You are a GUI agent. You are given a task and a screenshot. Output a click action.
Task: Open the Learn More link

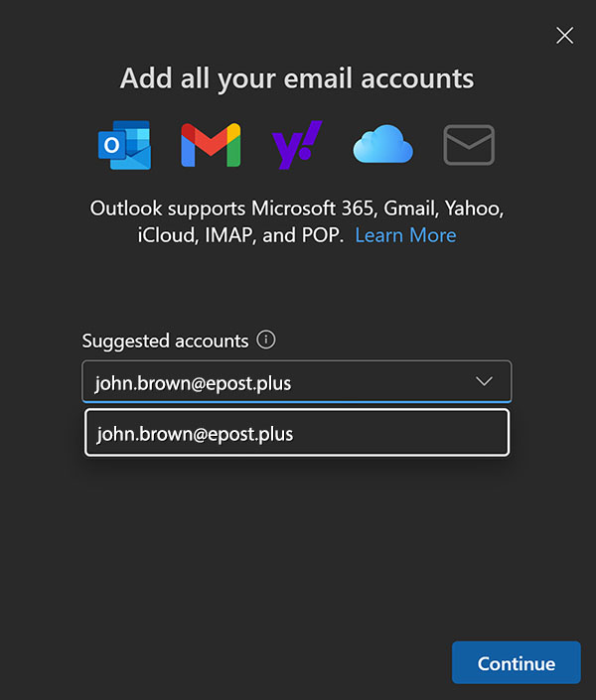tap(405, 235)
